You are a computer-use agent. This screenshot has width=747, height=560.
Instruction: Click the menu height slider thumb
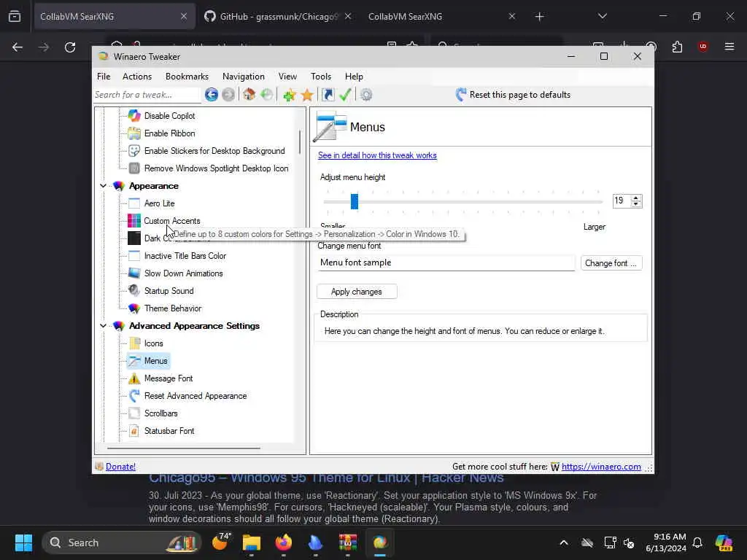click(355, 201)
